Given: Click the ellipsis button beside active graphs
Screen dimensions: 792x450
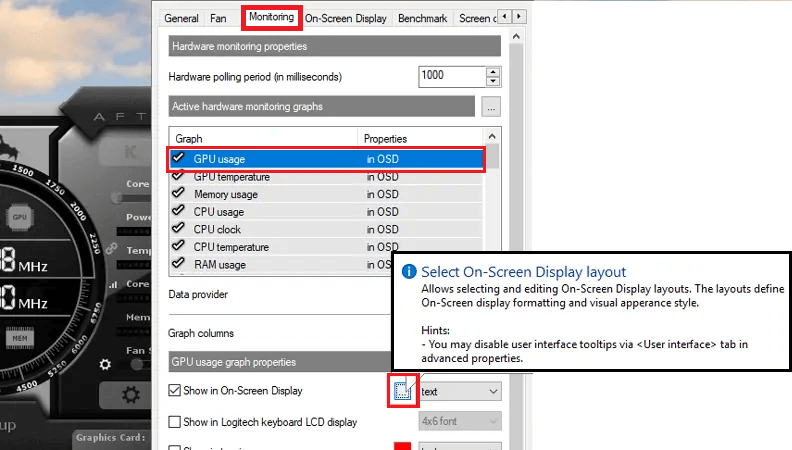Looking at the screenshot, I should tap(491, 107).
